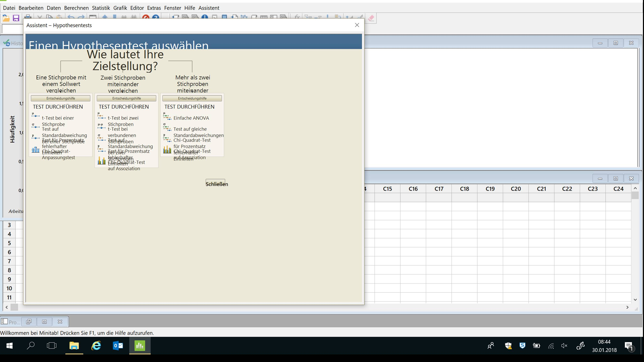Open multi-sample Chi-Quadrat-Test auf Assoziation icon
This screenshot has width=644, height=362.
pyautogui.click(x=167, y=149)
